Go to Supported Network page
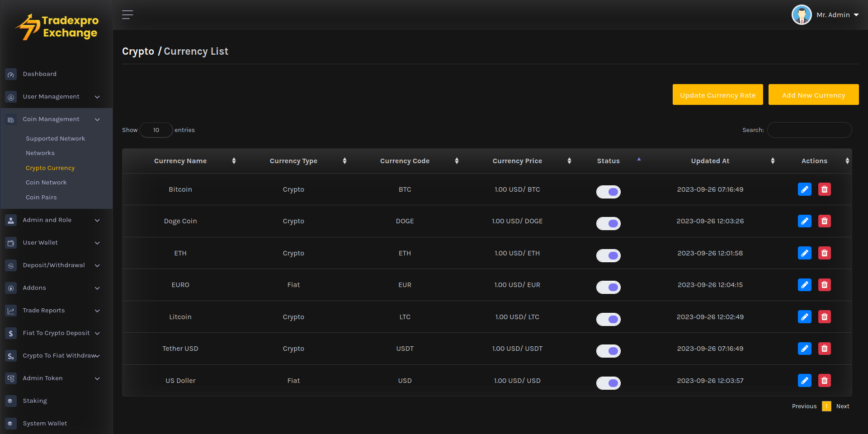The image size is (868, 434). tap(55, 139)
